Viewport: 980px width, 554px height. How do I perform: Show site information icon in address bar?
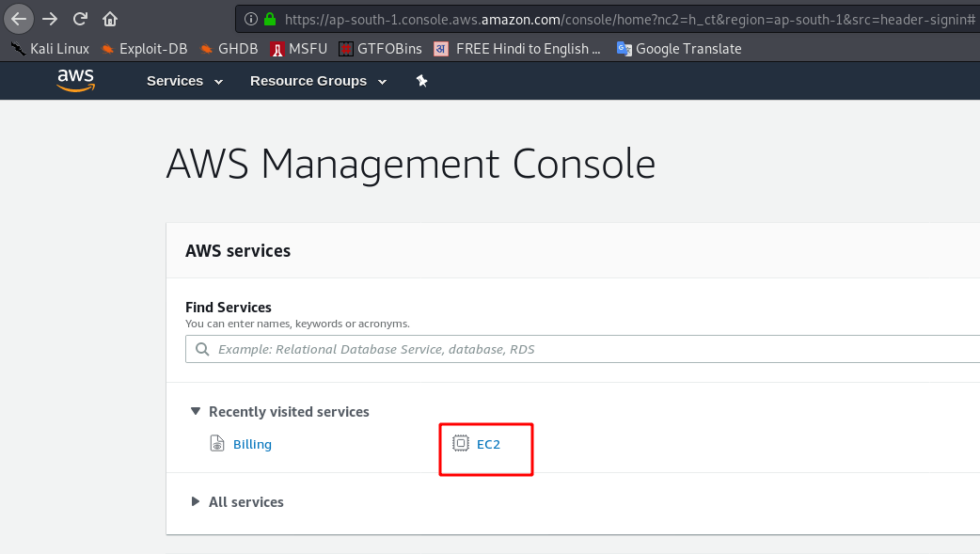[250, 20]
